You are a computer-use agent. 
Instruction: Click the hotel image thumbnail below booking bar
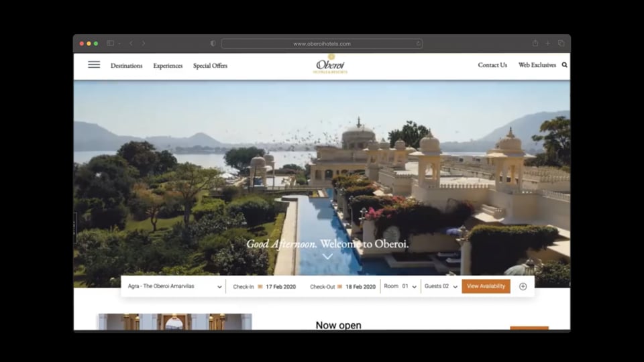tap(174, 322)
